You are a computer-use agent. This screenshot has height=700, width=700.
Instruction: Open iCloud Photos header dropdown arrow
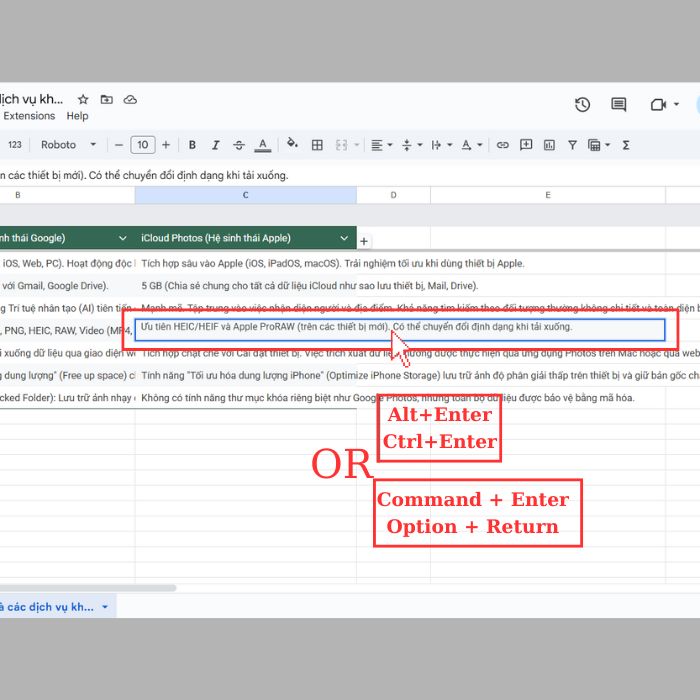click(x=344, y=238)
